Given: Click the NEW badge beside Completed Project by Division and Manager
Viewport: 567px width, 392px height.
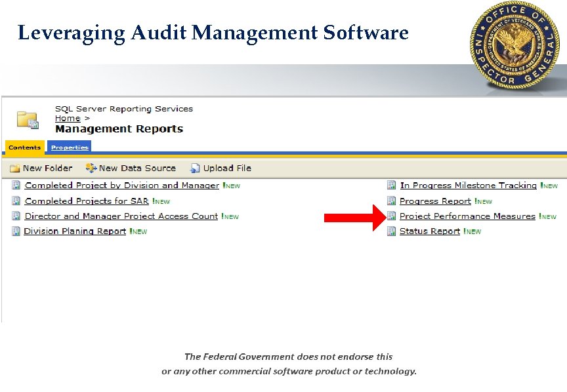Looking at the screenshot, I should pyautogui.click(x=232, y=186).
